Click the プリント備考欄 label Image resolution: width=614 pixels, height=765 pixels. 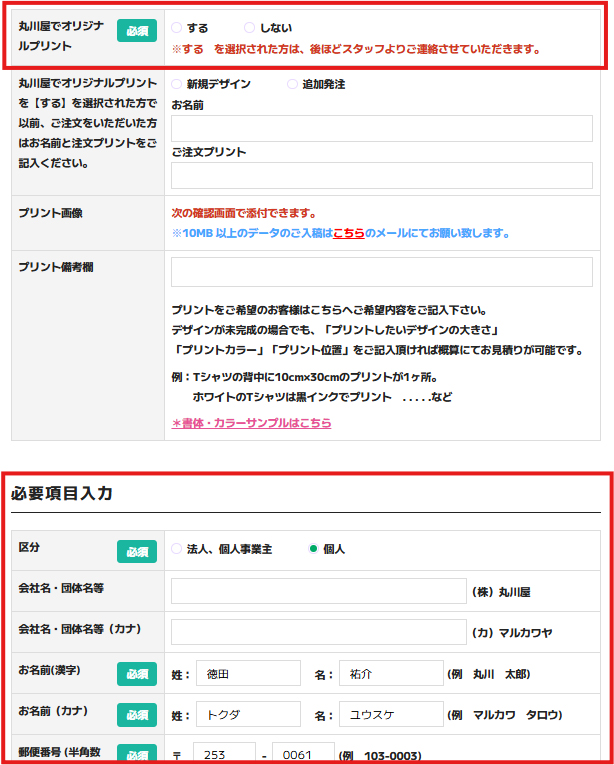(x=56, y=267)
